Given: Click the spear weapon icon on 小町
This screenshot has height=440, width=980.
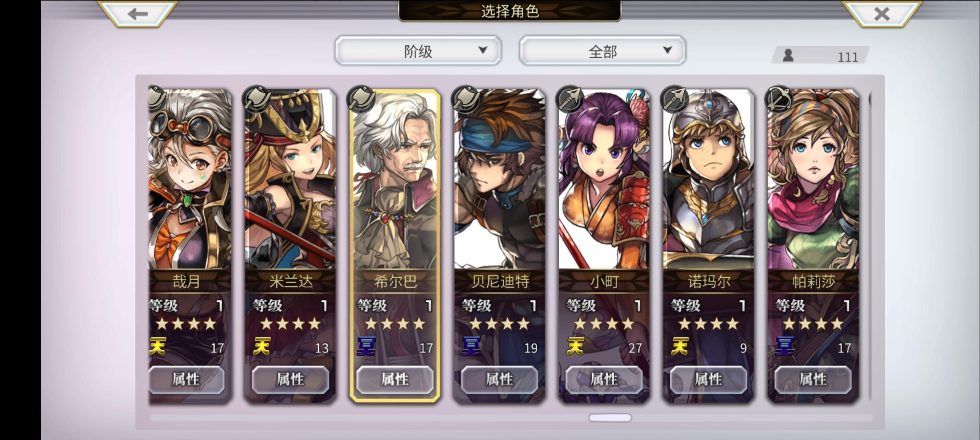Looking at the screenshot, I should (570, 99).
